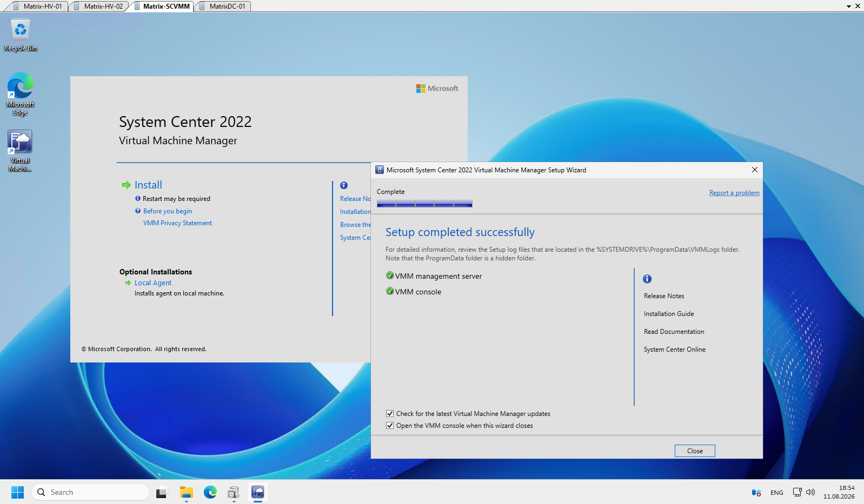Image resolution: width=864 pixels, height=504 pixels.
Task: Open Task View on the taskbar
Action: click(x=162, y=492)
